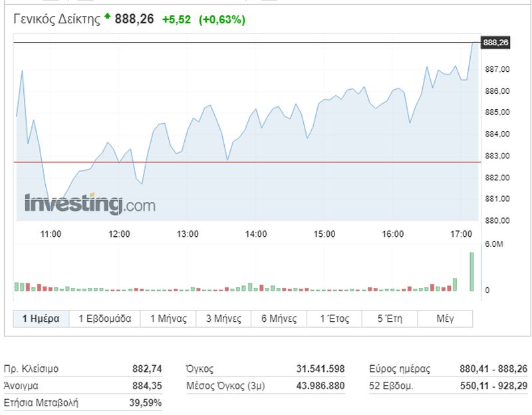Click the Γενικός Δείκτης title

click(x=57, y=19)
